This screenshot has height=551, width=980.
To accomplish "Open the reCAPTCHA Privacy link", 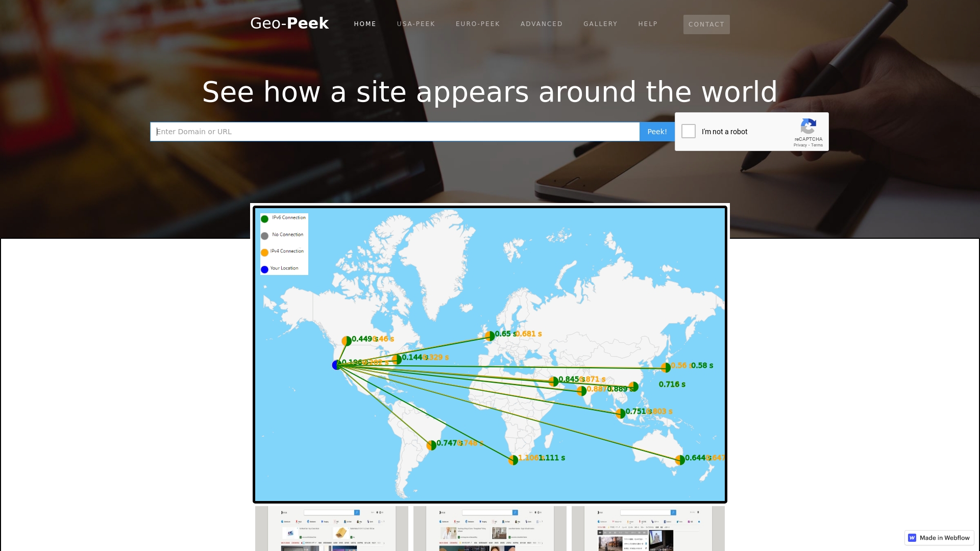I will coord(800,145).
